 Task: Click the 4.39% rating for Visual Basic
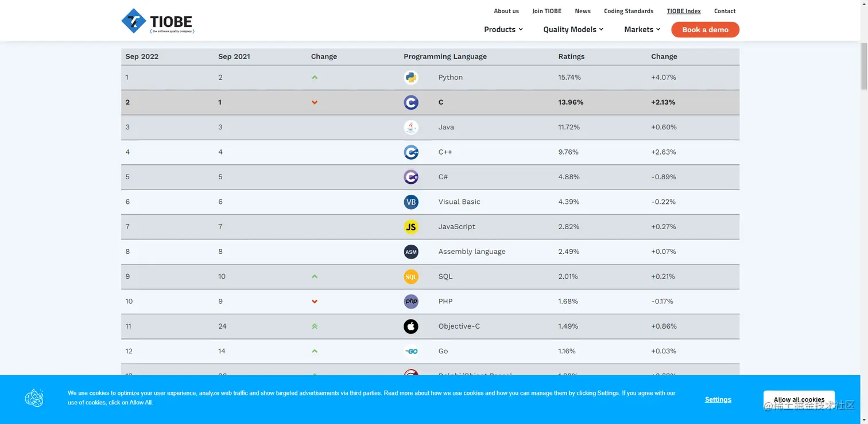click(569, 202)
